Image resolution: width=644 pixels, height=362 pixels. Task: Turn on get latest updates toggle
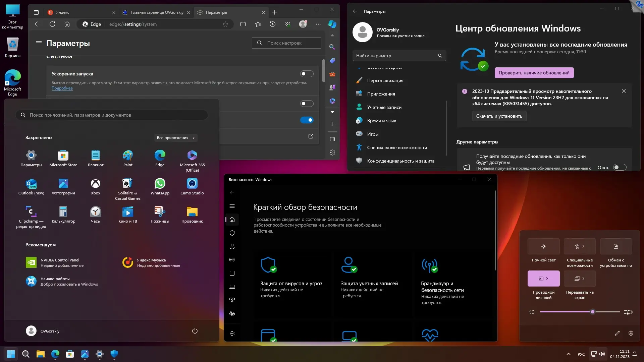[620, 168]
